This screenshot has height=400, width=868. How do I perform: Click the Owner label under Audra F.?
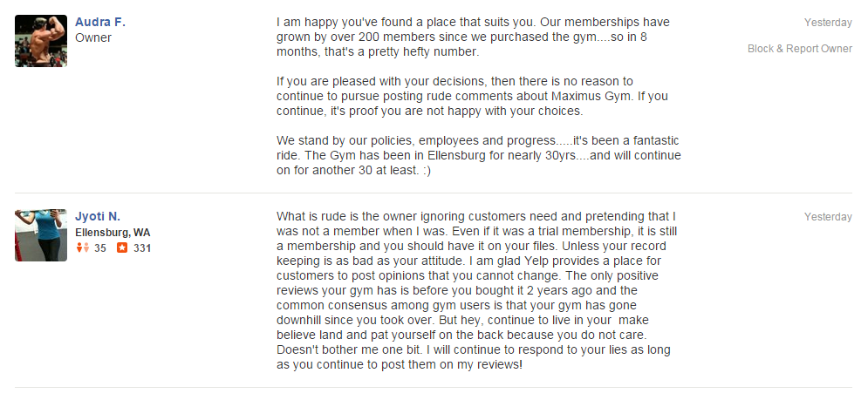pos(93,37)
